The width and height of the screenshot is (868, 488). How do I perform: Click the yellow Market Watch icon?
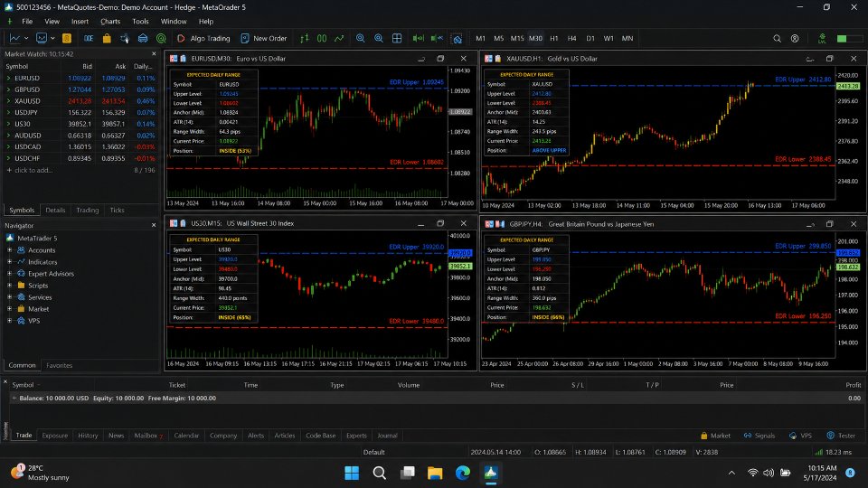coord(67,38)
